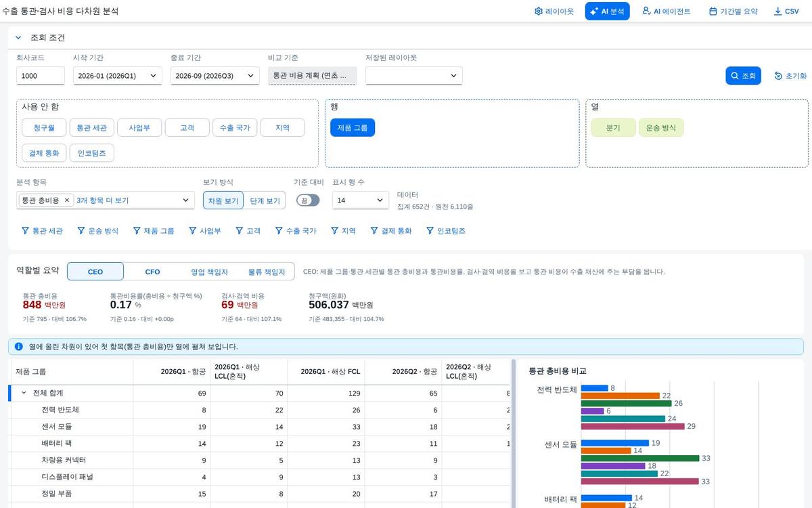Select the unused 수출 국가 dimension chip

[234, 127]
